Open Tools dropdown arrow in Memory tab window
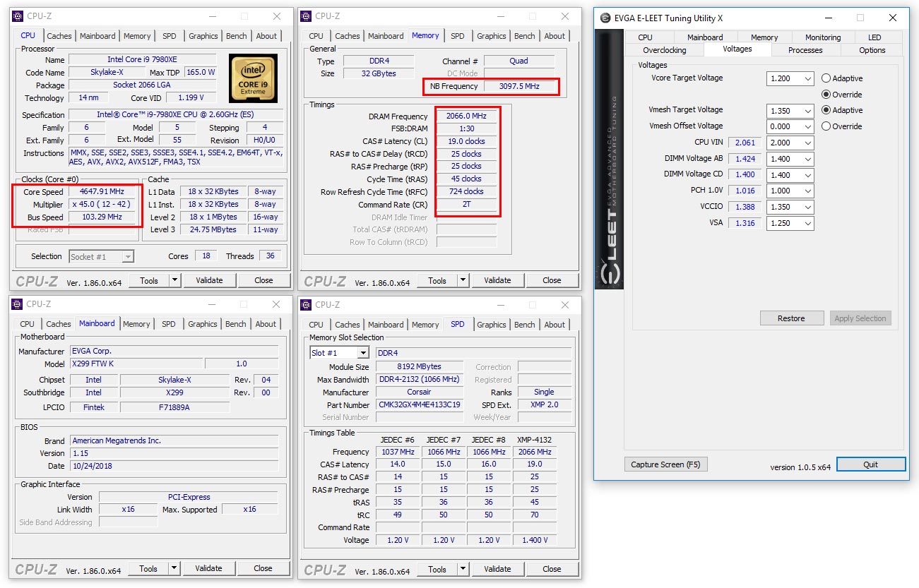919x588 pixels. coord(463,280)
